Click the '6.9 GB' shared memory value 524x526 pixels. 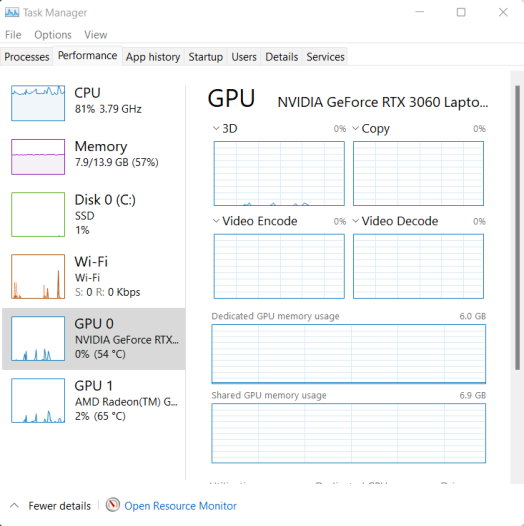472,395
